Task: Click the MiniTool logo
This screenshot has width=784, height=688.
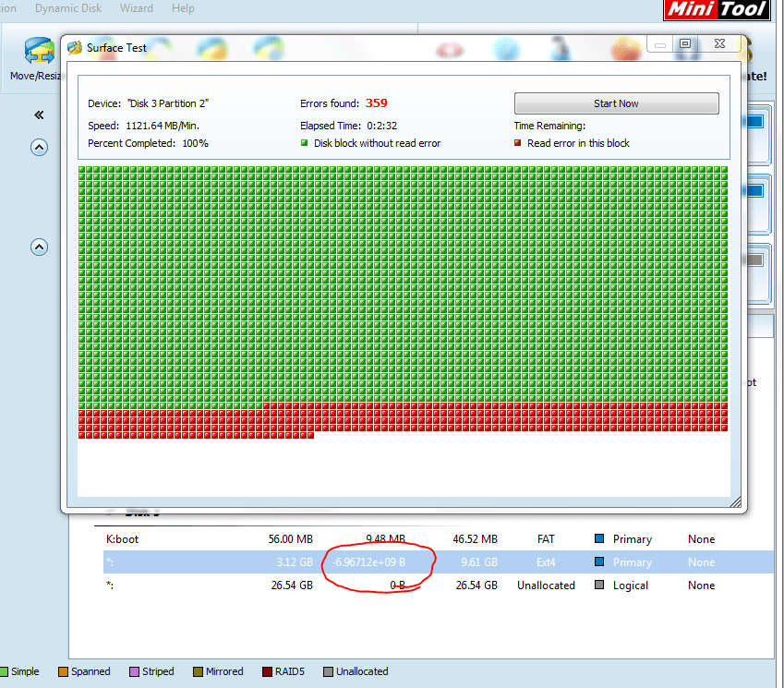Action: 717,10
